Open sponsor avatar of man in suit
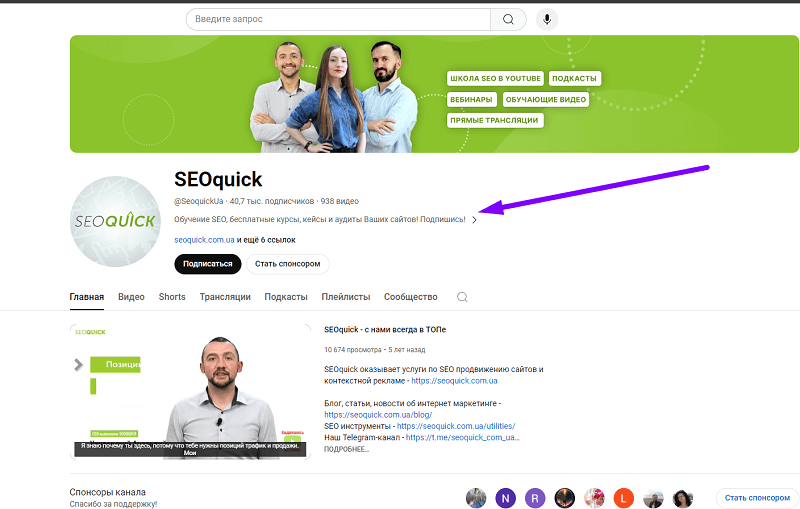Image resolution: width=800 pixels, height=509 pixels. 653,498
